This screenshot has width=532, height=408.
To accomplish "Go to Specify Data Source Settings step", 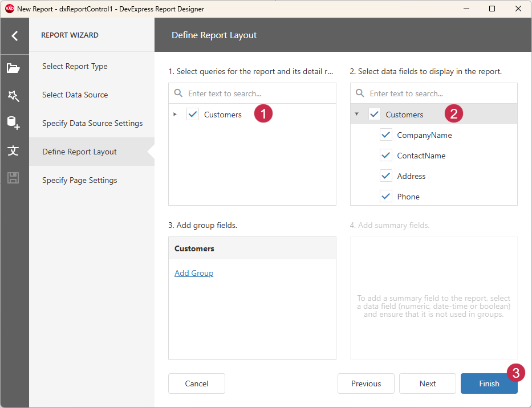I will click(x=92, y=123).
